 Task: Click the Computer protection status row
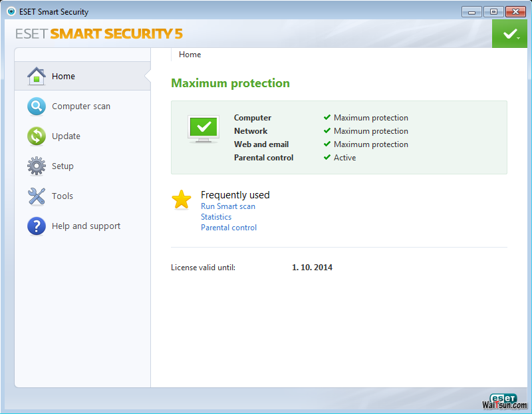click(x=253, y=118)
